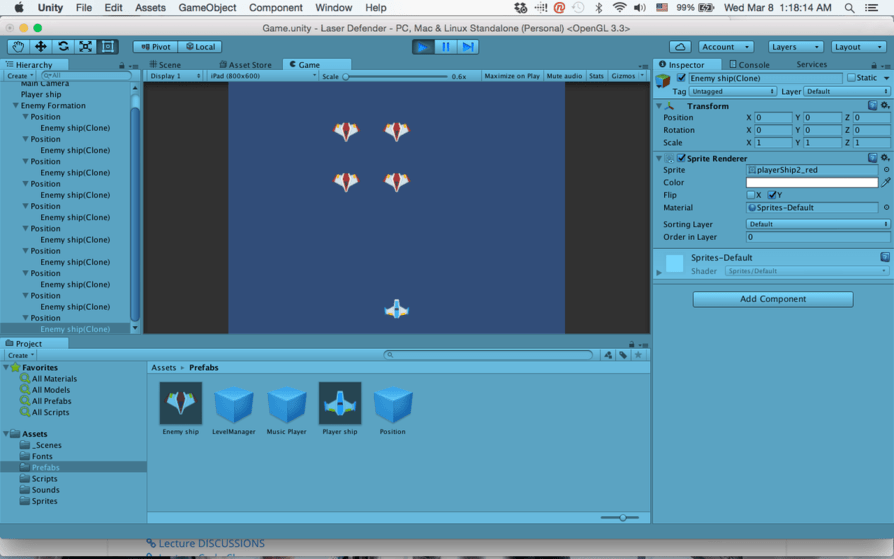Open the Component menu
894x559 pixels.
[275, 8]
